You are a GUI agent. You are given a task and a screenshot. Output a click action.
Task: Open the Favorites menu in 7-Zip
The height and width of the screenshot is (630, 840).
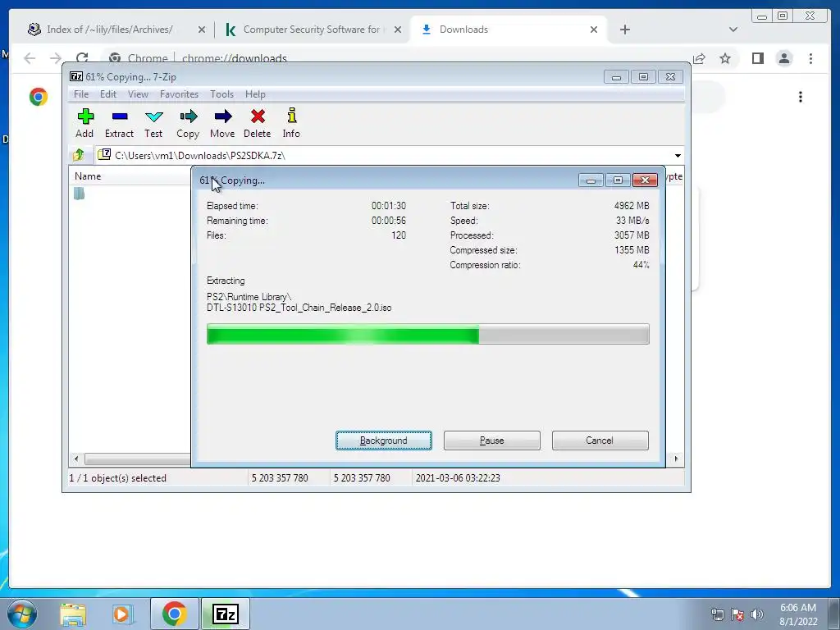pyautogui.click(x=179, y=94)
